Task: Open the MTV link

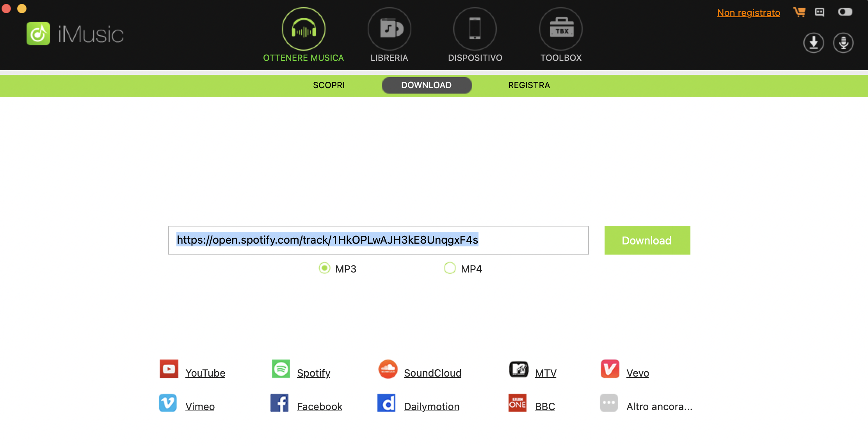Action: click(x=546, y=373)
